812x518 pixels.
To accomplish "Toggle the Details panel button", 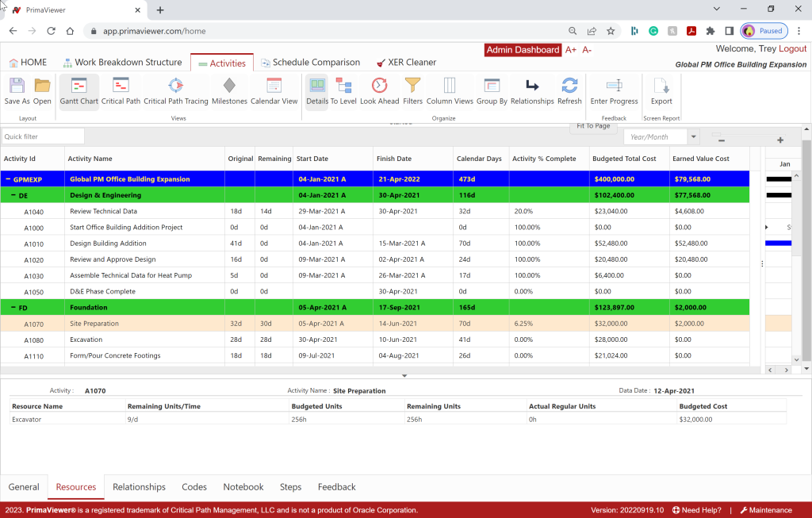I will point(317,91).
